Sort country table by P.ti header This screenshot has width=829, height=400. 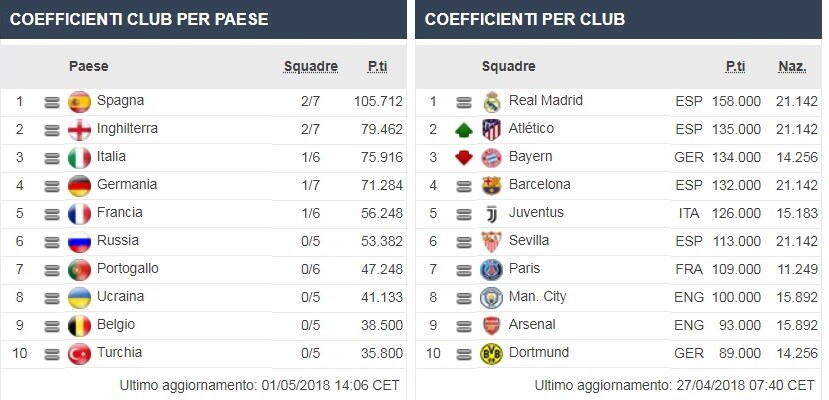point(377,67)
